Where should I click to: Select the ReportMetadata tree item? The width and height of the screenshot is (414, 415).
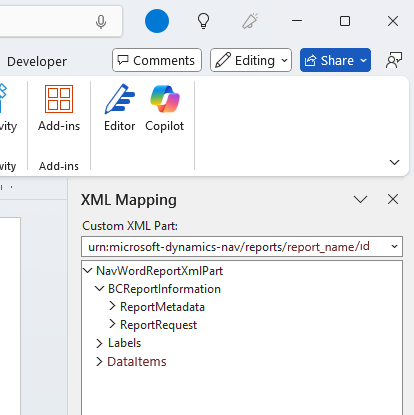coord(162,307)
